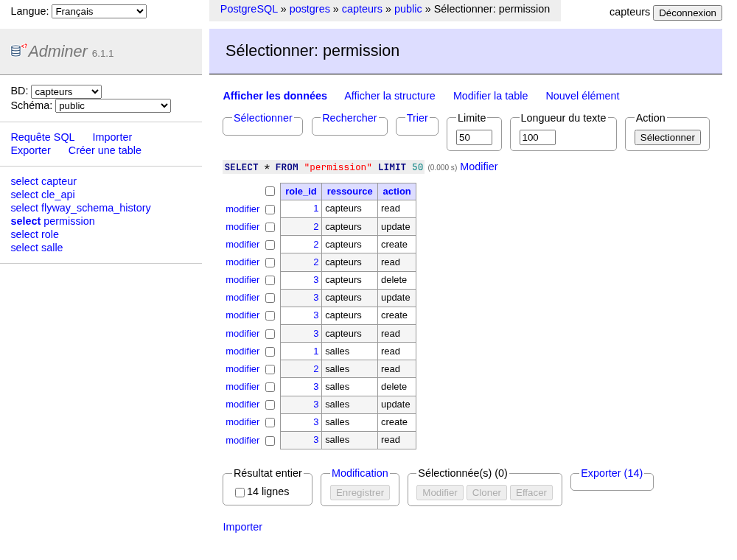Expand the Modification fieldset
The image size is (737, 560).
tap(360, 473)
